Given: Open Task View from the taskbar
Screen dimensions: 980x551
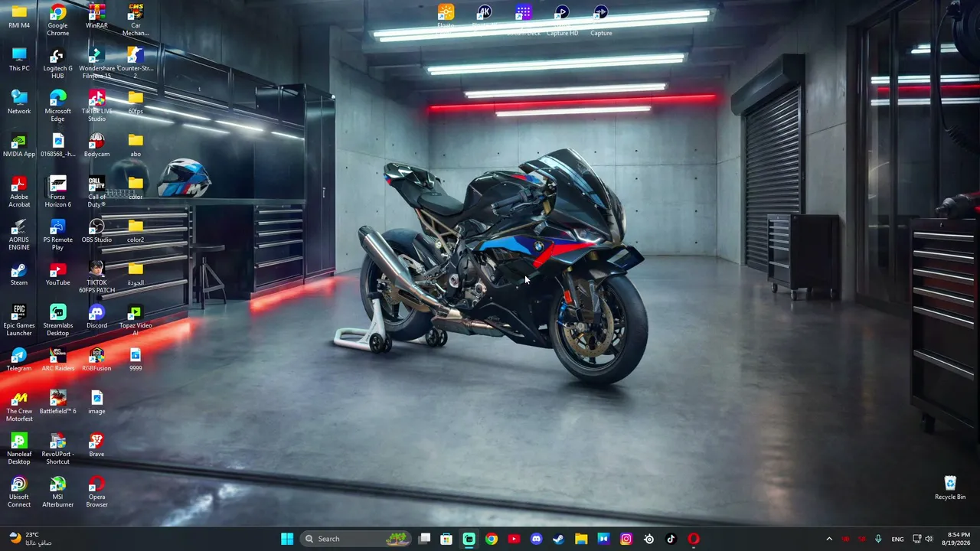Looking at the screenshot, I should point(425,539).
